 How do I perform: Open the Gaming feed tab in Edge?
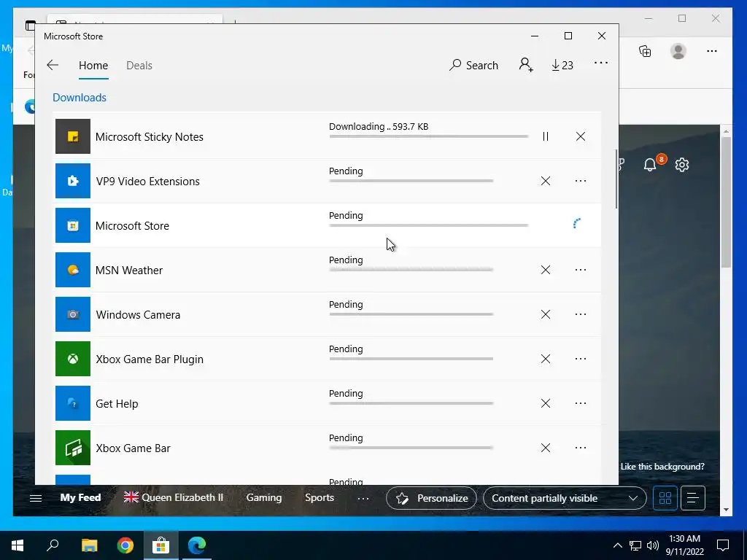(264, 497)
